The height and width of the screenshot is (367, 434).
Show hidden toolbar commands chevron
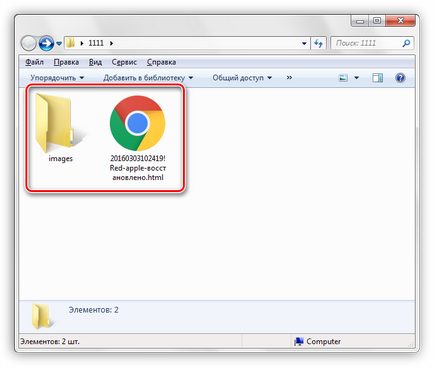click(289, 78)
